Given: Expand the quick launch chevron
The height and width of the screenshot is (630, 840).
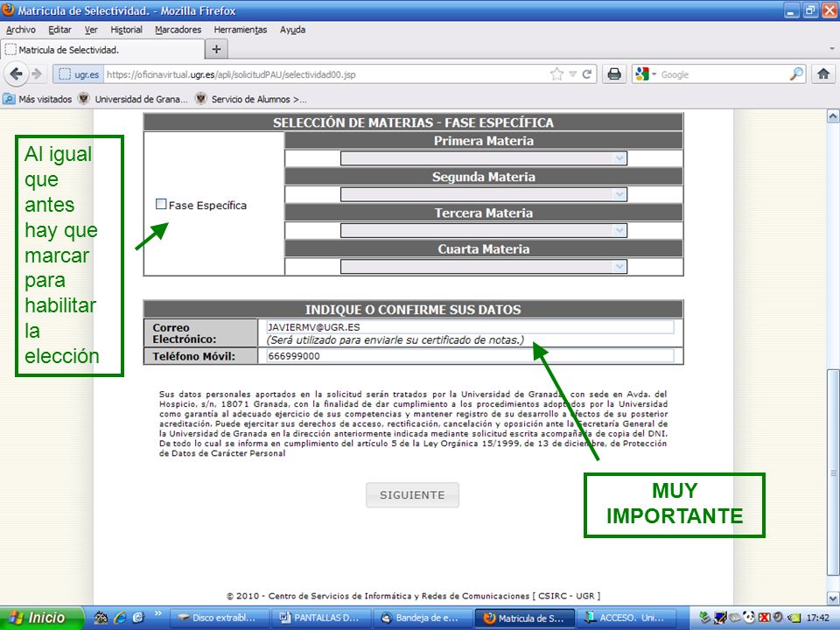Looking at the screenshot, I should (x=158, y=614).
